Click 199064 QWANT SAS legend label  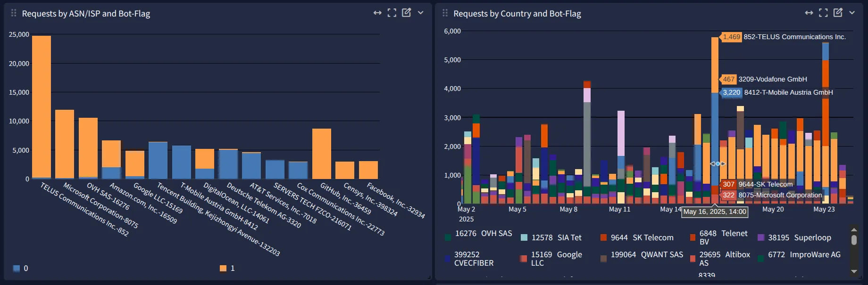[x=646, y=255]
